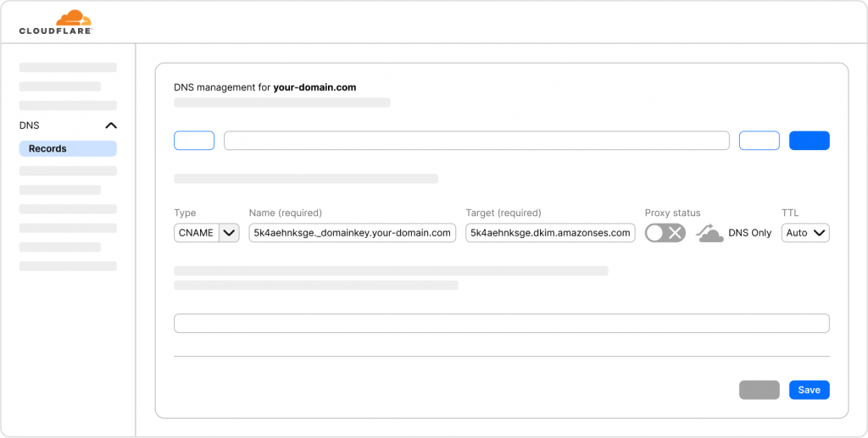The height and width of the screenshot is (438, 868).
Task: Click the Cloudflare logo
Action: (x=55, y=22)
